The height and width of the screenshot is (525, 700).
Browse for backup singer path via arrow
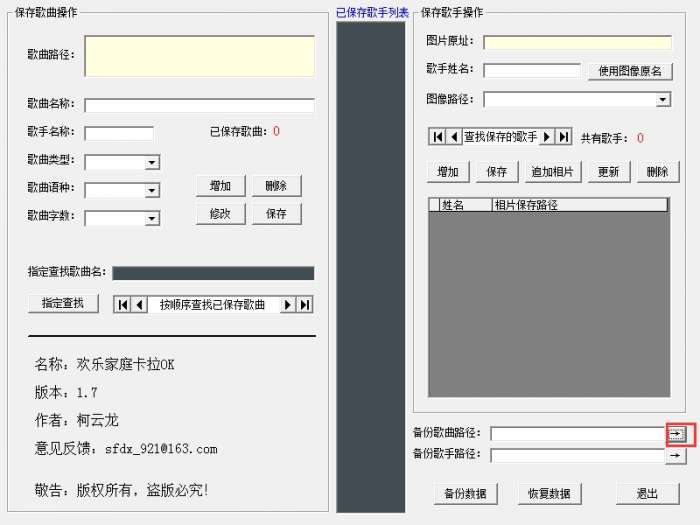pyautogui.click(x=676, y=456)
